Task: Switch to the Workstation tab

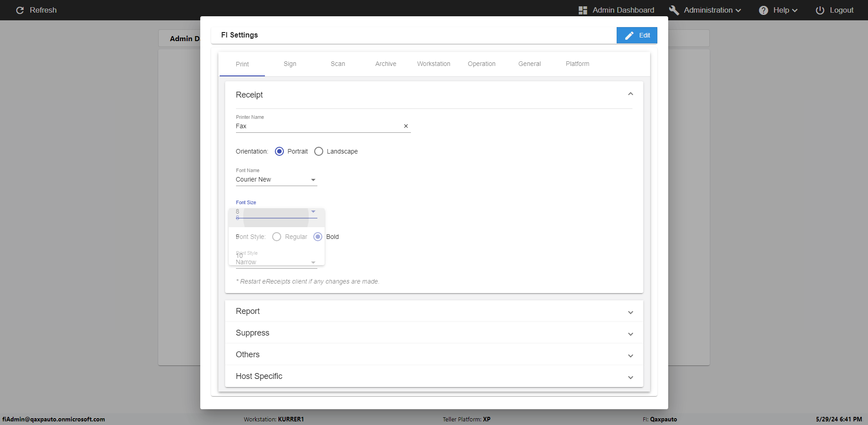Action: (434, 64)
